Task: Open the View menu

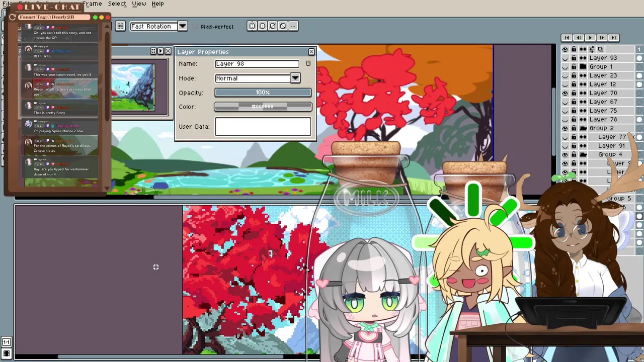Action: coord(139,4)
